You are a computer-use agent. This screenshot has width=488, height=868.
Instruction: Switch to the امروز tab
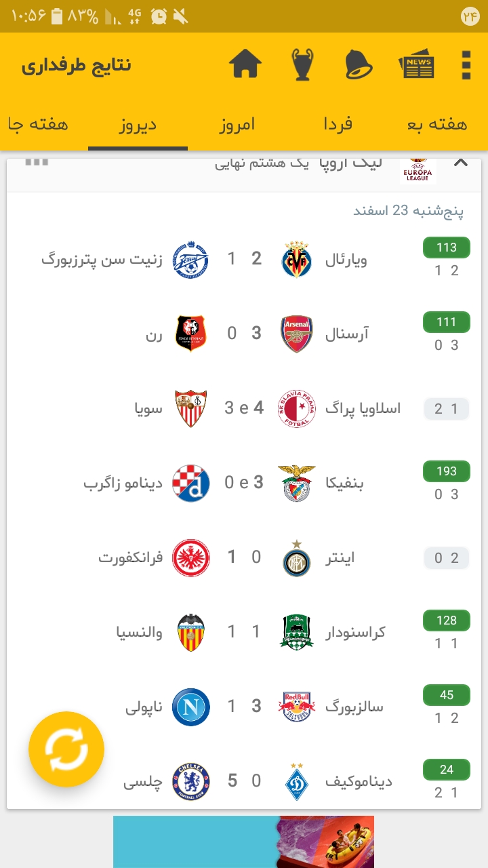pyautogui.click(x=237, y=125)
